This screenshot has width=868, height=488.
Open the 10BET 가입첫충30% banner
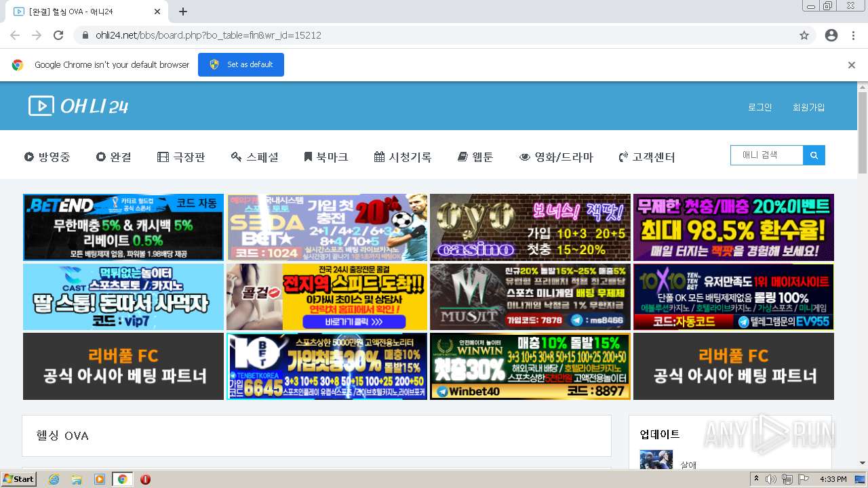[x=327, y=366]
